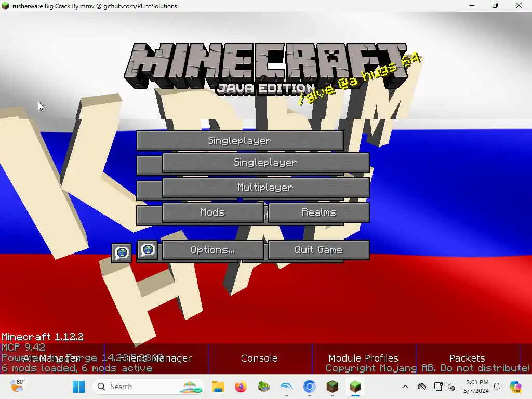Click the muted volume tray icon

451,387
